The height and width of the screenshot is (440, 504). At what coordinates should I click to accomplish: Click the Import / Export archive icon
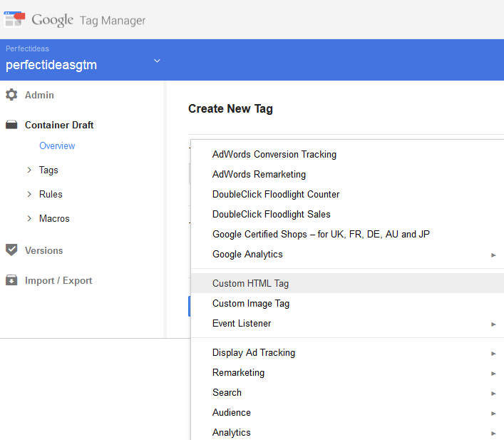click(x=11, y=280)
